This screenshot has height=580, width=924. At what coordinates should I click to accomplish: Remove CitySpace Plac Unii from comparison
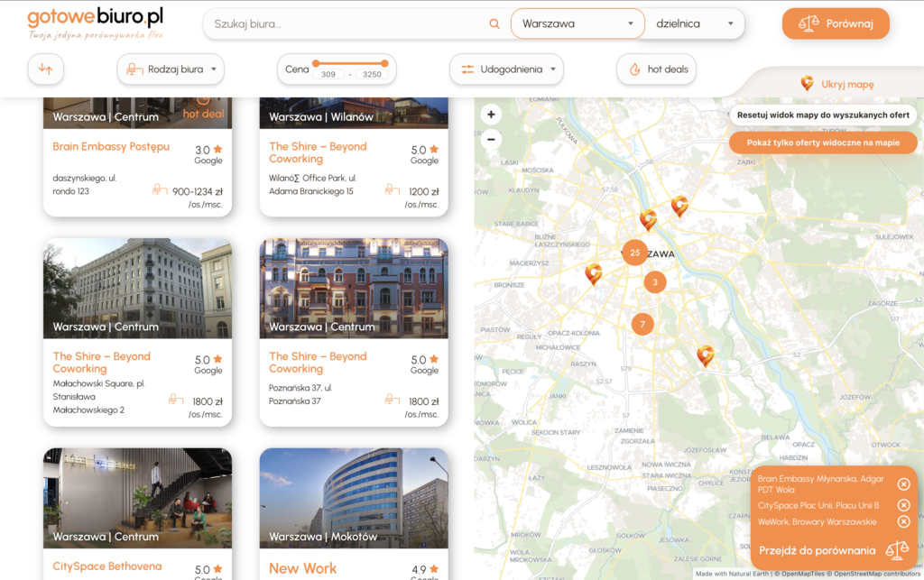coord(903,505)
